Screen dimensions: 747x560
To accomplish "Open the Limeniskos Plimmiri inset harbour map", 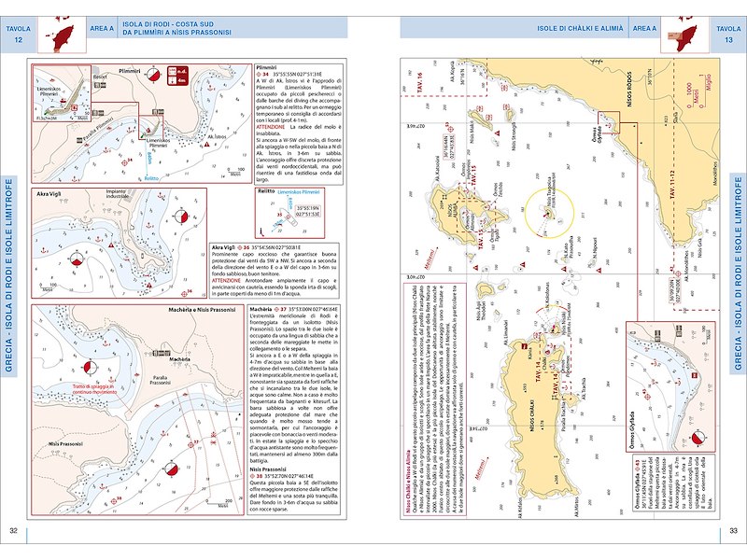I will [62, 94].
